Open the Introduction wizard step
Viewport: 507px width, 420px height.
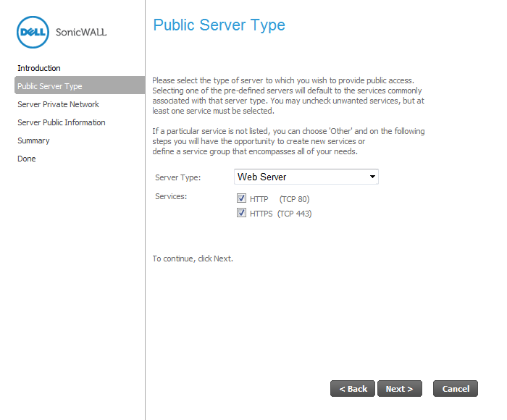[39, 68]
